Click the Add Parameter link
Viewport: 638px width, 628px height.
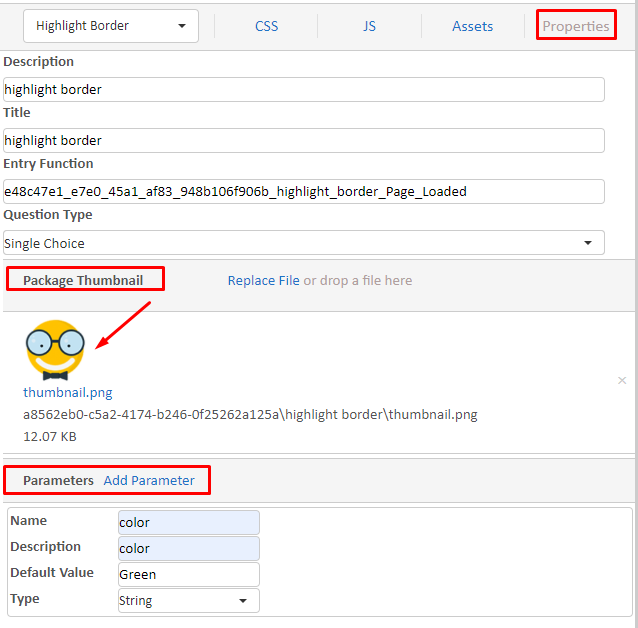pos(149,481)
